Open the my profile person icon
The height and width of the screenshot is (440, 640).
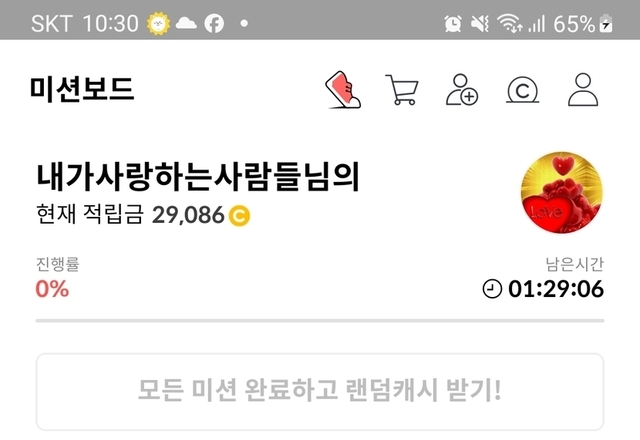pyautogui.click(x=583, y=89)
